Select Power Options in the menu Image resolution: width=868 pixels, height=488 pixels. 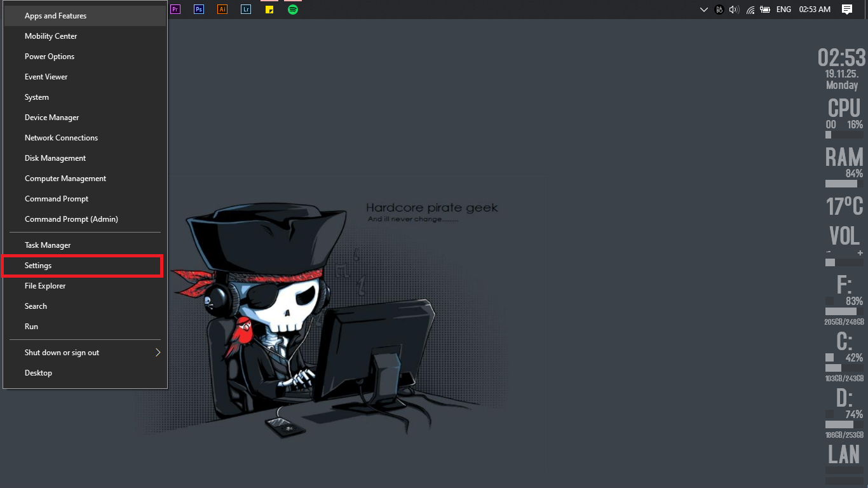tap(85, 57)
